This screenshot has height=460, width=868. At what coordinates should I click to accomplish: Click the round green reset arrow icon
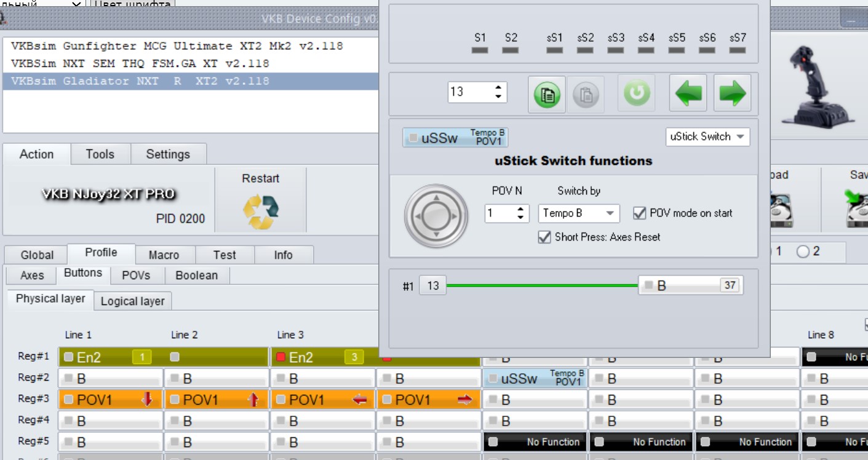click(x=636, y=93)
